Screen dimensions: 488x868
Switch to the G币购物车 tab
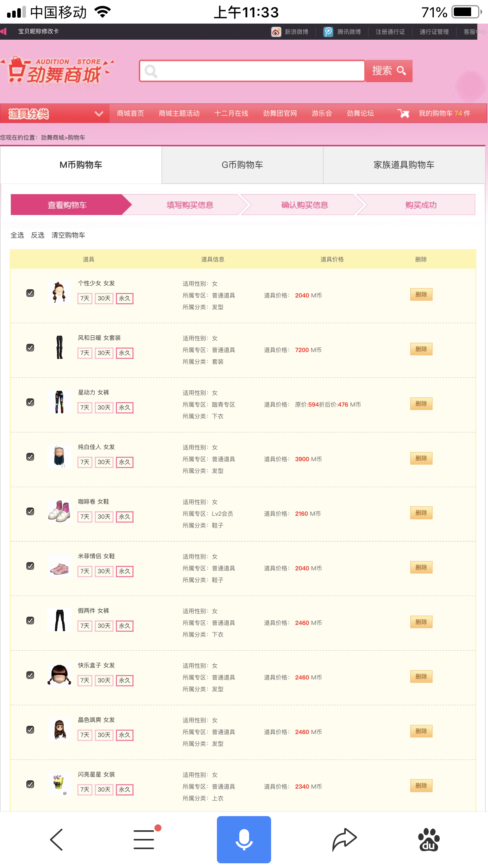point(242,165)
